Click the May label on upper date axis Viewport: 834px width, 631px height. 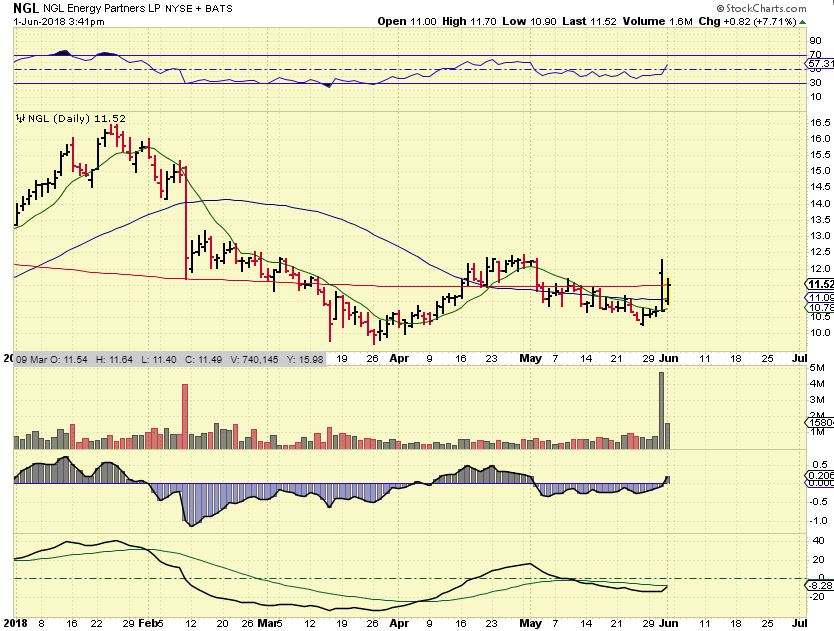(x=530, y=358)
